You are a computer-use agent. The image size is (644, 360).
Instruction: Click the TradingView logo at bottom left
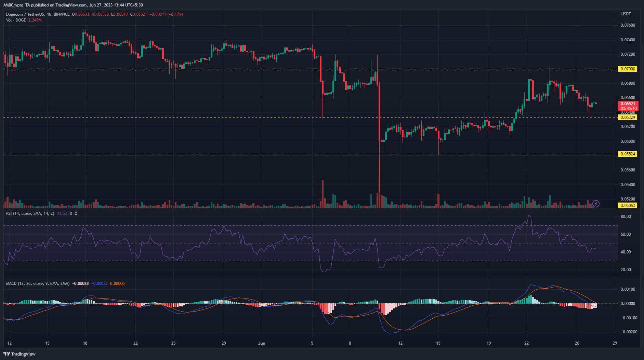coord(19,354)
